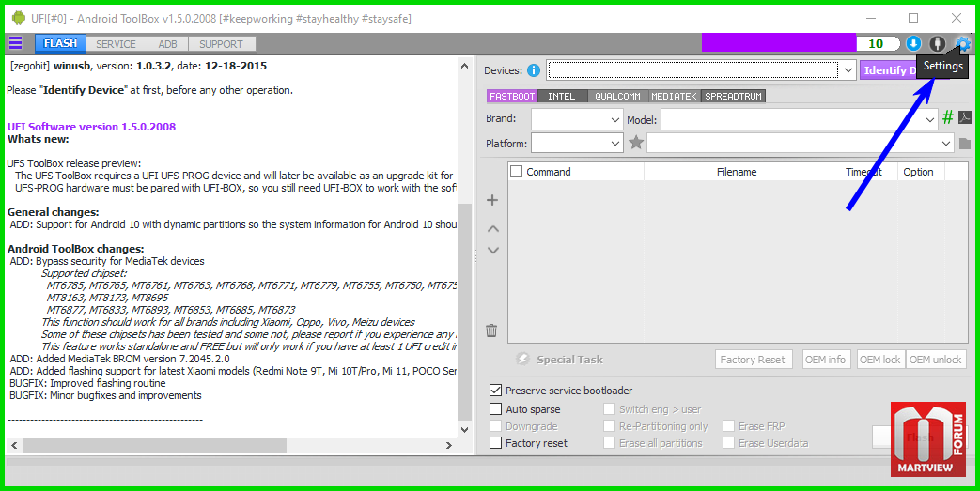Toggle Erase all partitions checkbox

click(610, 443)
